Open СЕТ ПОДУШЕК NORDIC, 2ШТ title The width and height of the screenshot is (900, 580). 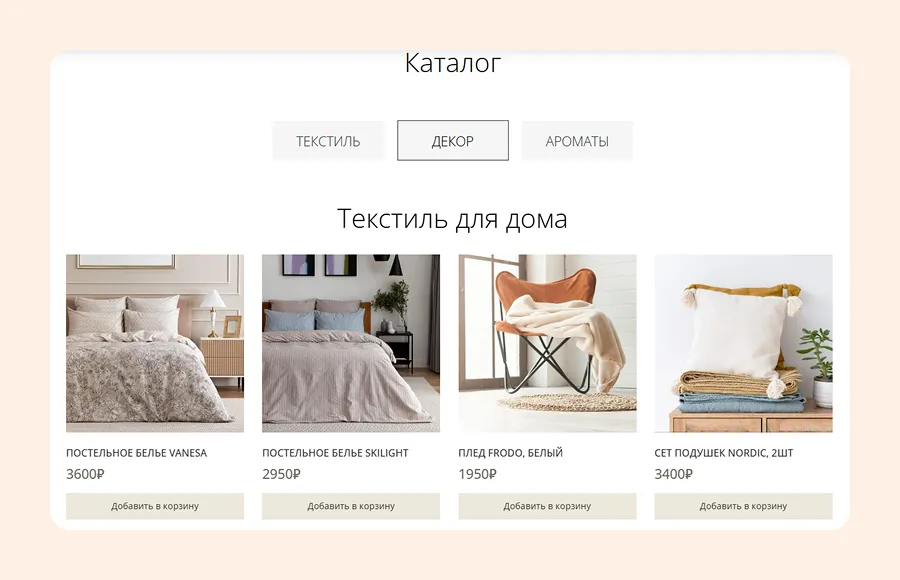tap(724, 453)
